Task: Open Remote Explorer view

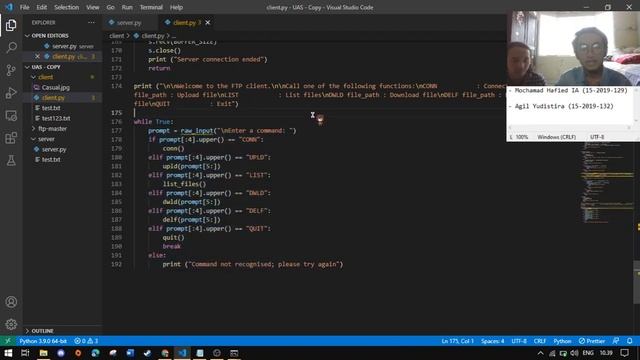Action: (11, 116)
